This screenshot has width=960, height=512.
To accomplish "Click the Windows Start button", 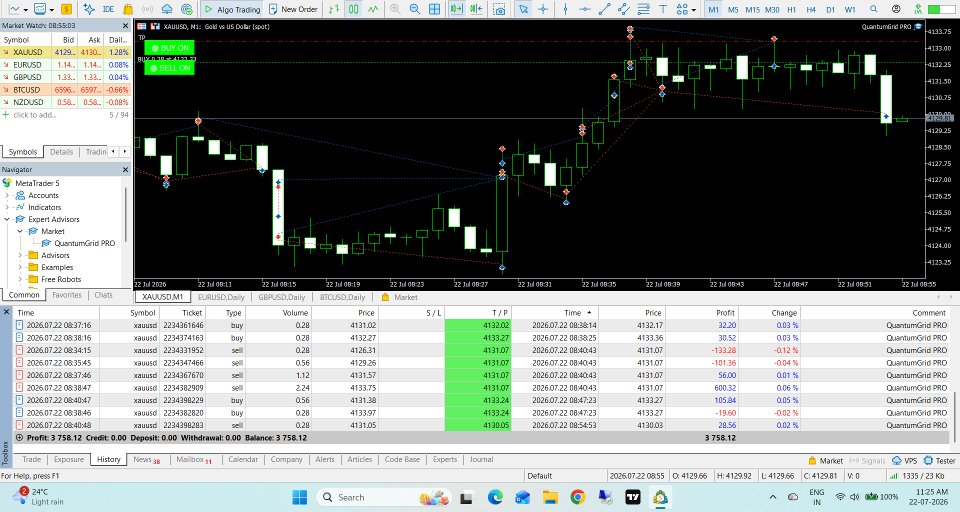I will tap(299, 497).
